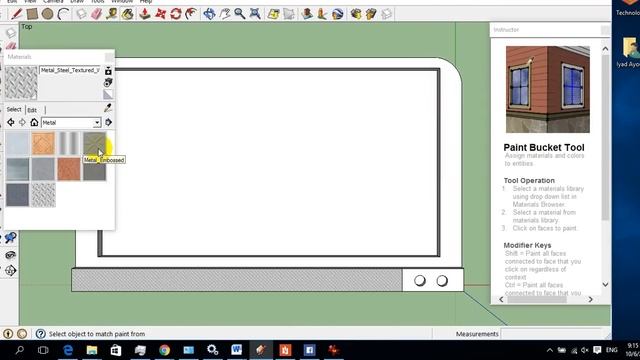Choose the diamond plate textured swatch
The width and height of the screenshot is (640, 360).
click(x=43, y=195)
